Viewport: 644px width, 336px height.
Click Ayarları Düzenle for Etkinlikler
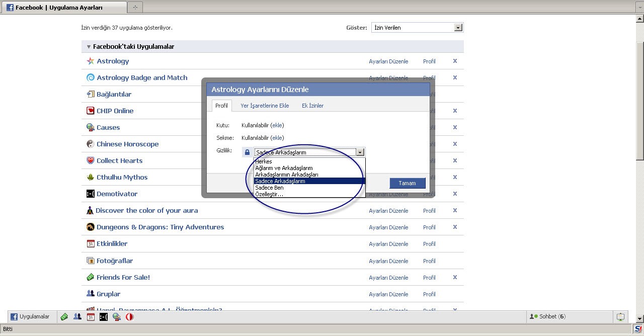388,244
